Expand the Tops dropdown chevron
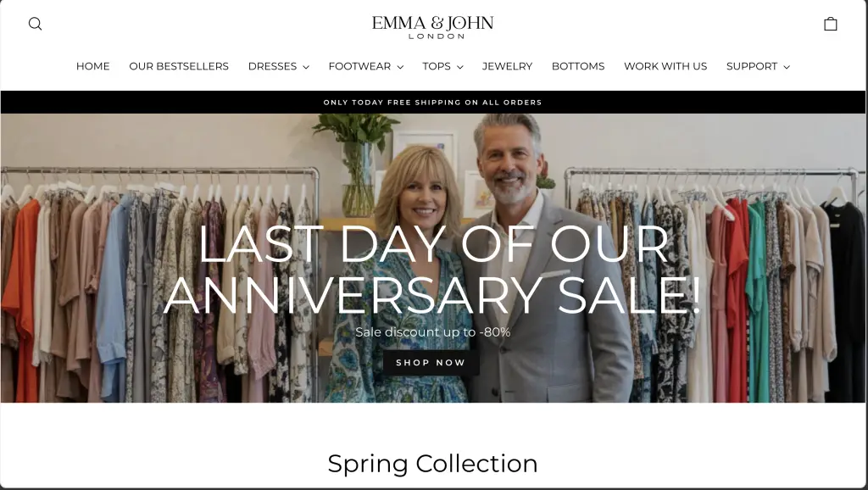Viewport: 868px width, 490px height. 460,67
